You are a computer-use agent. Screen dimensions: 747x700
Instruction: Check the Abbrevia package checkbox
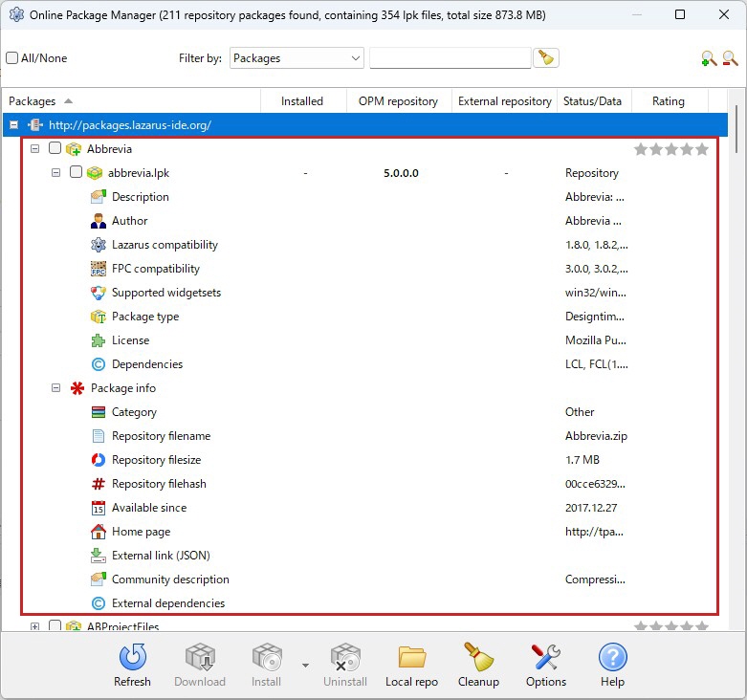click(55, 149)
